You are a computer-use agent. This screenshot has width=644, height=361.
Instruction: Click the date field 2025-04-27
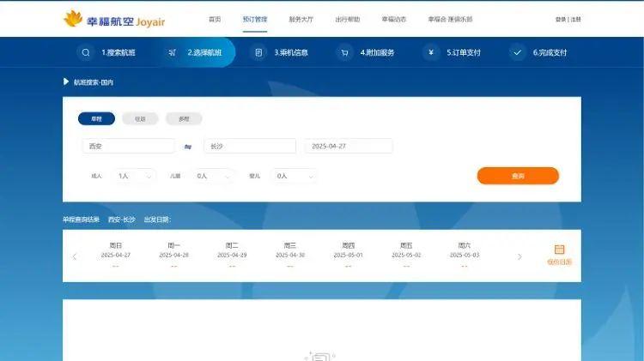point(349,146)
